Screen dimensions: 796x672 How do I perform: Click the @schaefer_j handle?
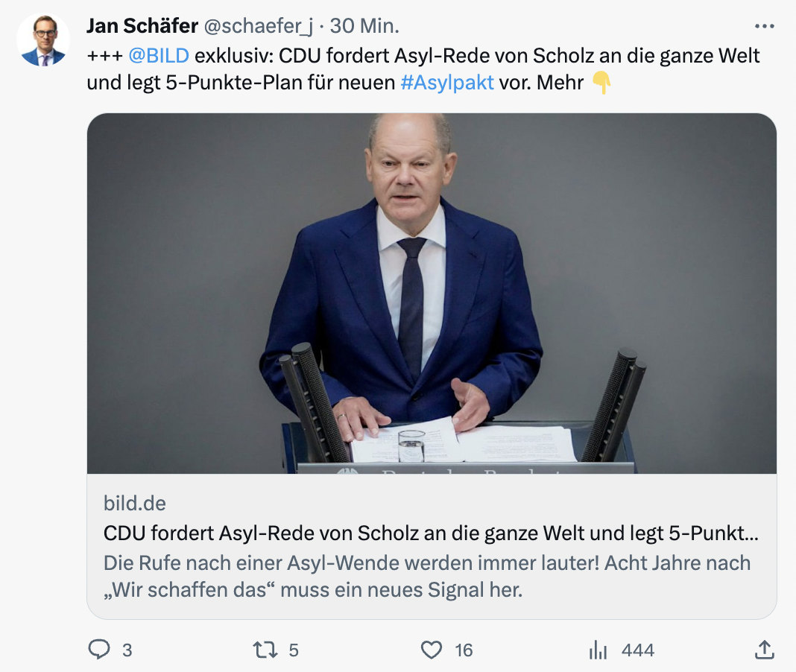(x=259, y=27)
